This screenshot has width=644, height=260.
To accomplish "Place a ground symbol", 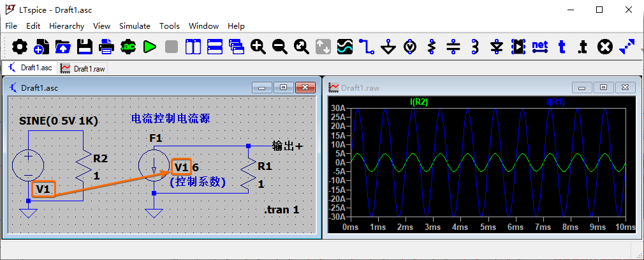I will point(388,47).
